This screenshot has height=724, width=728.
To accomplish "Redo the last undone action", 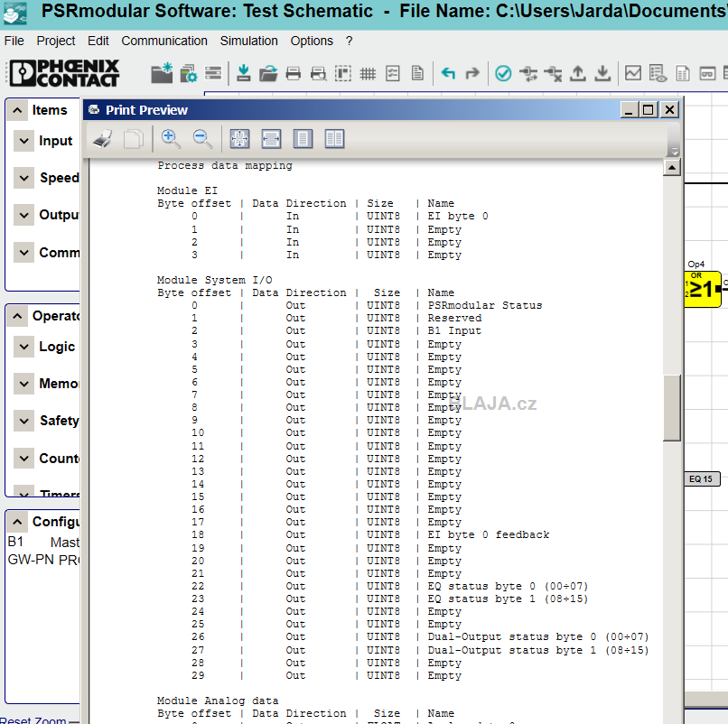I will (472, 73).
